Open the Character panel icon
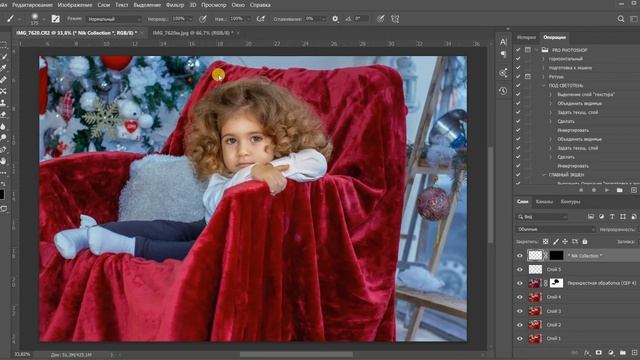 click(x=503, y=42)
